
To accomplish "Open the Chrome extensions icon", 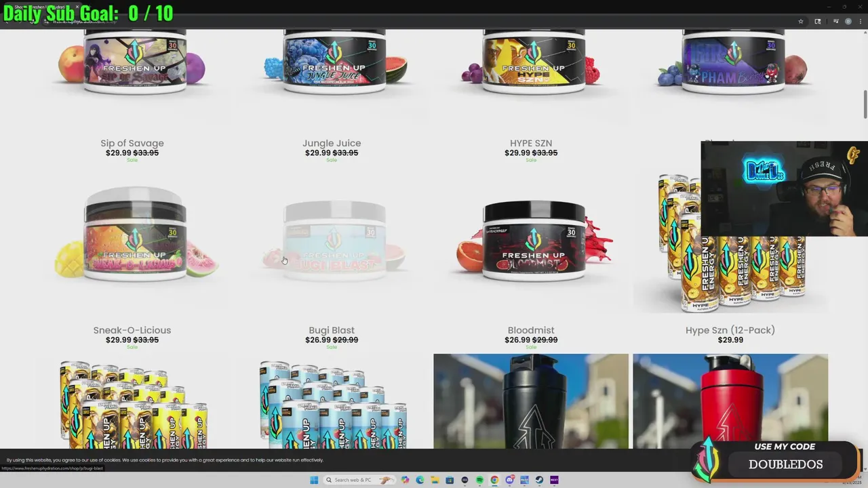I will pos(817,21).
